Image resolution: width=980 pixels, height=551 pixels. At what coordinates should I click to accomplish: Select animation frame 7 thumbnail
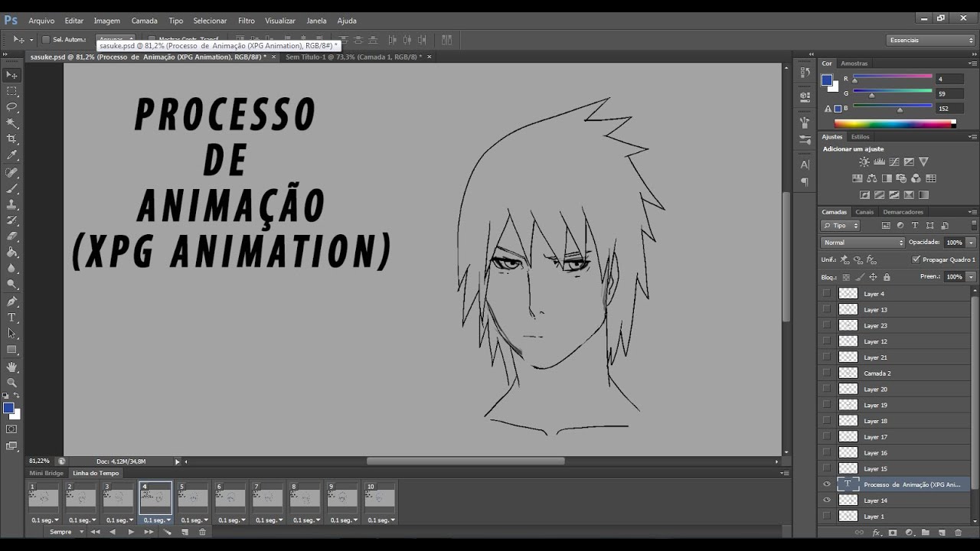coord(267,498)
